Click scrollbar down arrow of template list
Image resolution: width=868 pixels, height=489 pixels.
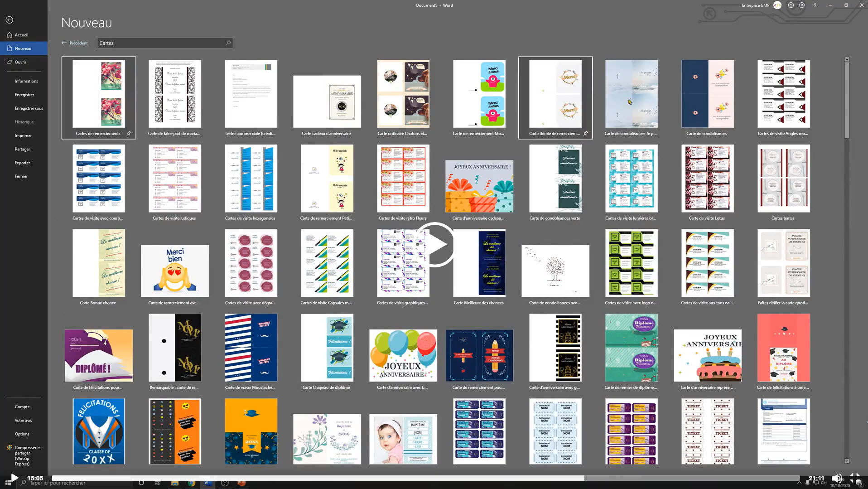(847, 461)
